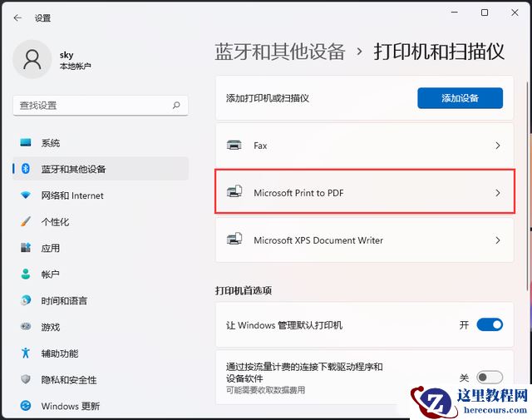Open Microsoft Print to PDF entry

(x=365, y=192)
